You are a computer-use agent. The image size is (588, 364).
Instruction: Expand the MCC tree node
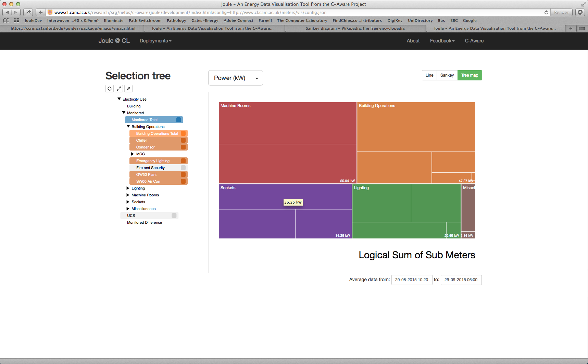133,154
